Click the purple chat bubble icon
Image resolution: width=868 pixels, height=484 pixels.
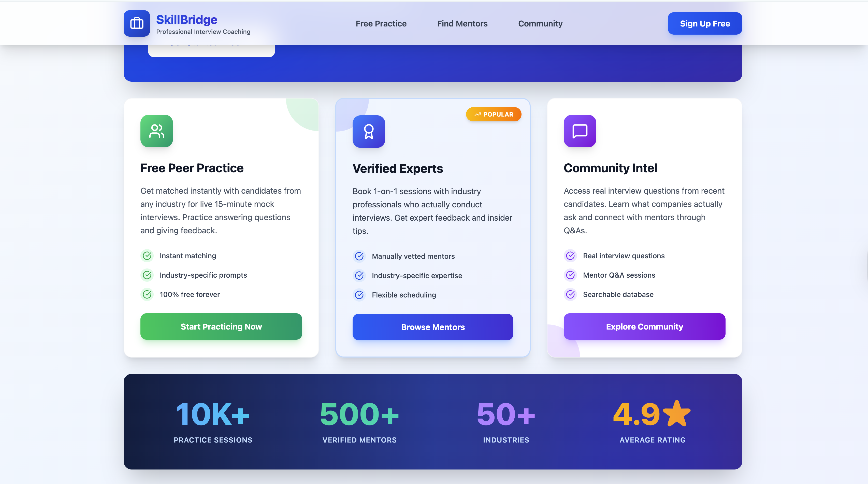(x=580, y=131)
